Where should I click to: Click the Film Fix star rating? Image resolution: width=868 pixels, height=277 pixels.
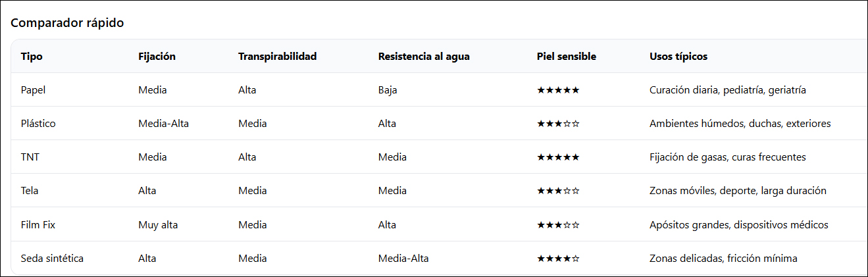(x=558, y=225)
